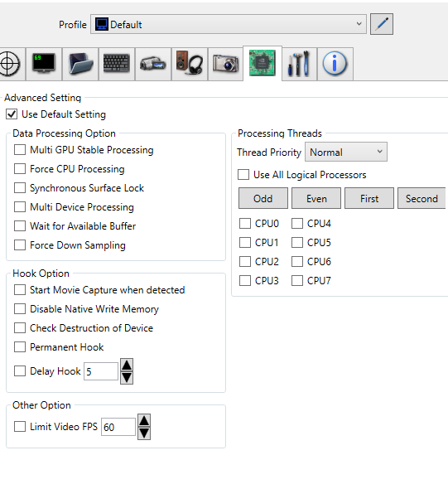Select the CPU4 checkbox
This screenshot has height=489, width=448.
(x=297, y=223)
